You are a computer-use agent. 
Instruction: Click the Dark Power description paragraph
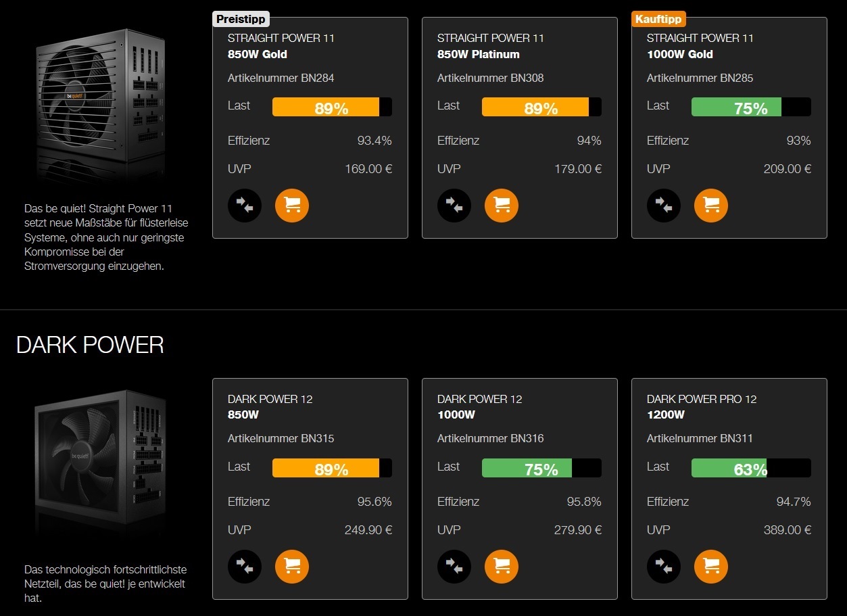point(105,584)
